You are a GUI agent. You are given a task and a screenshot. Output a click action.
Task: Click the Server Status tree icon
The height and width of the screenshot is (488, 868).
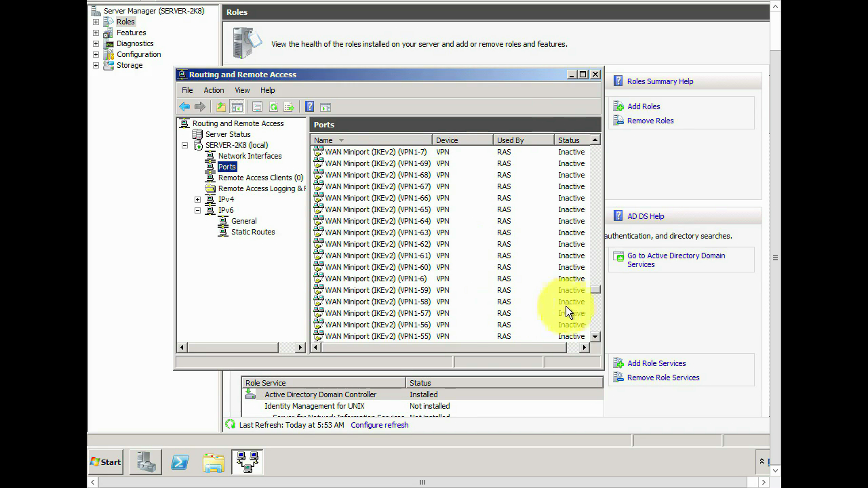point(197,134)
